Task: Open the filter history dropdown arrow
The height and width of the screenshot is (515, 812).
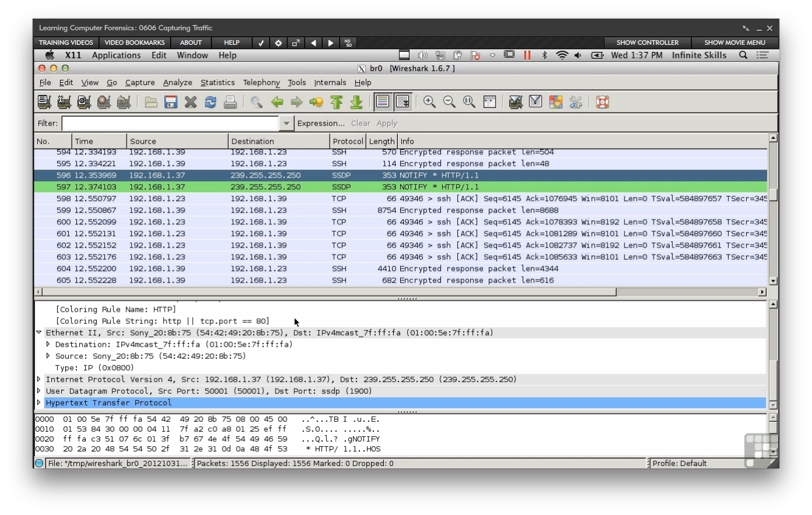Action: [286, 124]
